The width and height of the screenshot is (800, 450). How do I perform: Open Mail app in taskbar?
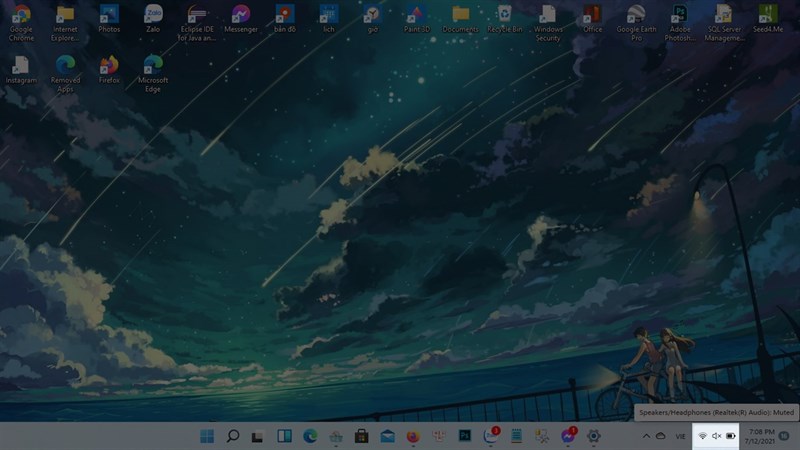tap(387, 436)
